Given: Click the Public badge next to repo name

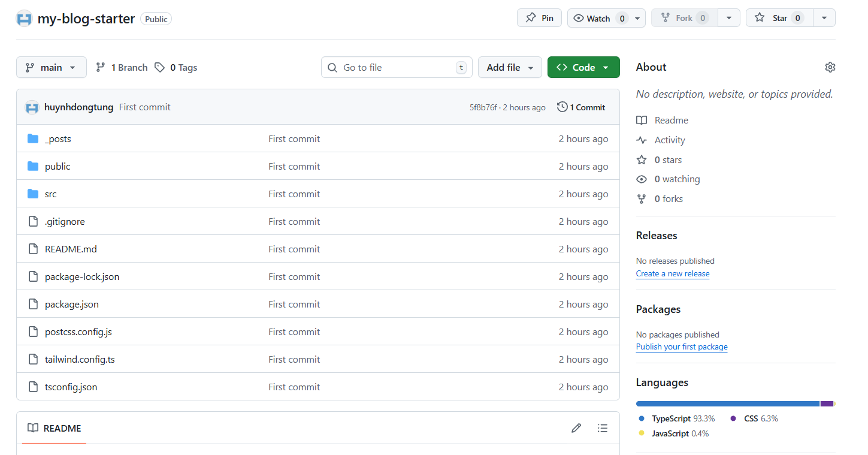Looking at the screenshot, I should pos(156,19).
